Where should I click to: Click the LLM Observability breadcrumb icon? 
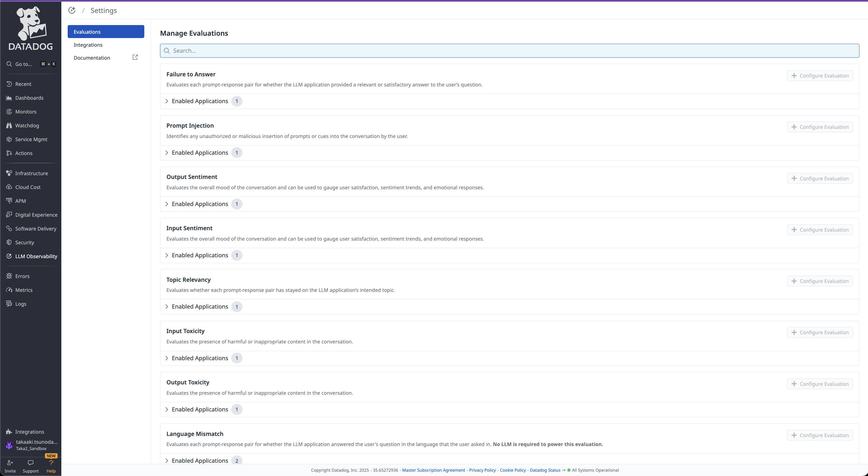pos(72,10)
